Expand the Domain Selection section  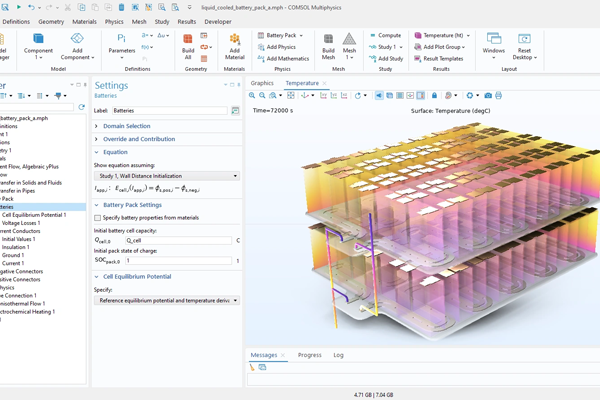(96, 126)
